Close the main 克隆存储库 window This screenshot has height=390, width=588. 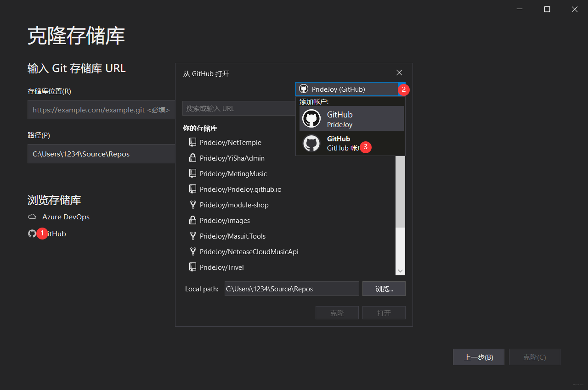(575, 9)
